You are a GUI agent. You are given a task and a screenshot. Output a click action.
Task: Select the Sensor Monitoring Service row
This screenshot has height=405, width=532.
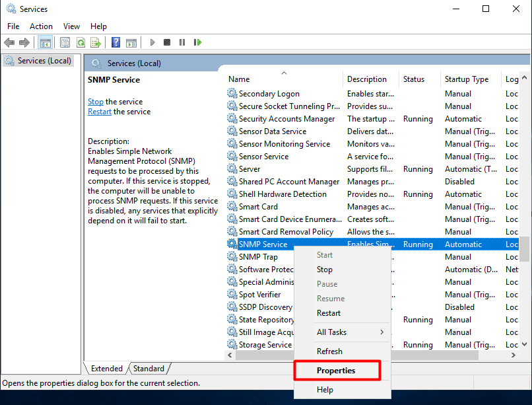[372, 144]
